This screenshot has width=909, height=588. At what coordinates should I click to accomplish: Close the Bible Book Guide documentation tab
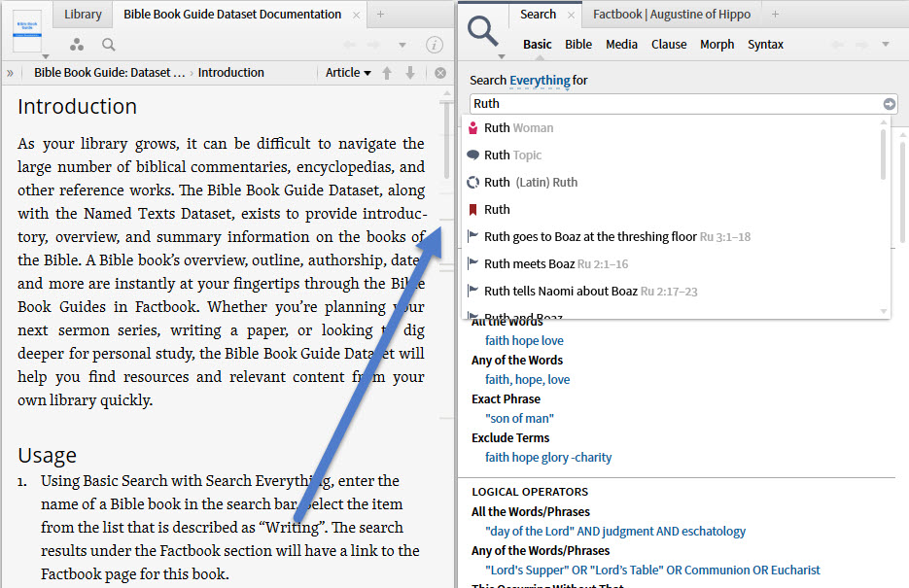pos(356,16)
